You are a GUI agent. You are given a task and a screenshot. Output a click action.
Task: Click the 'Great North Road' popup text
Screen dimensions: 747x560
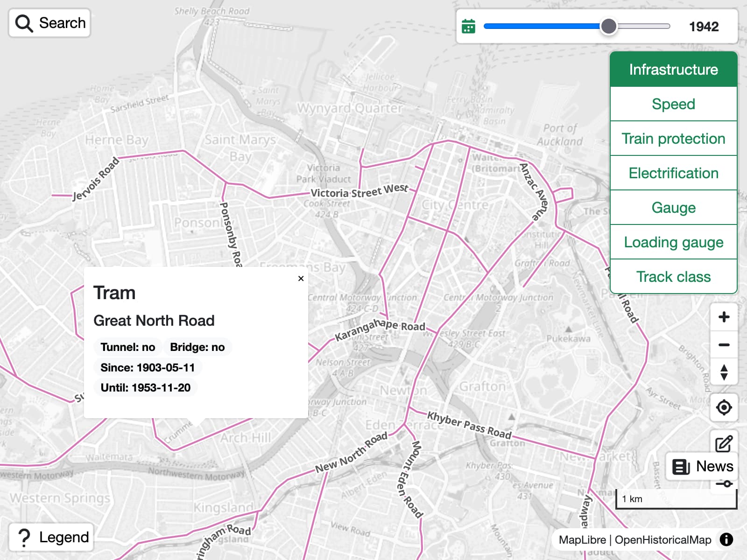point(154,321)
